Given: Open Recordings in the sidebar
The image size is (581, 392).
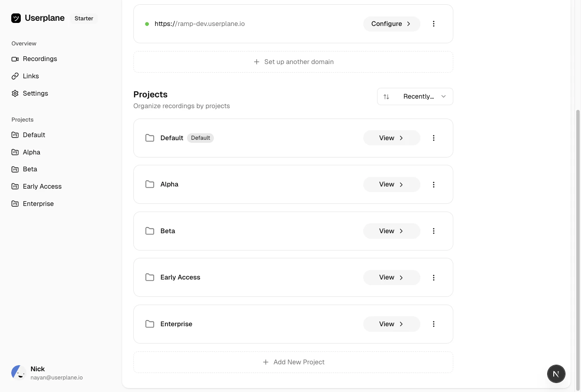Looking at the screenshot, I should pos(40,59).
